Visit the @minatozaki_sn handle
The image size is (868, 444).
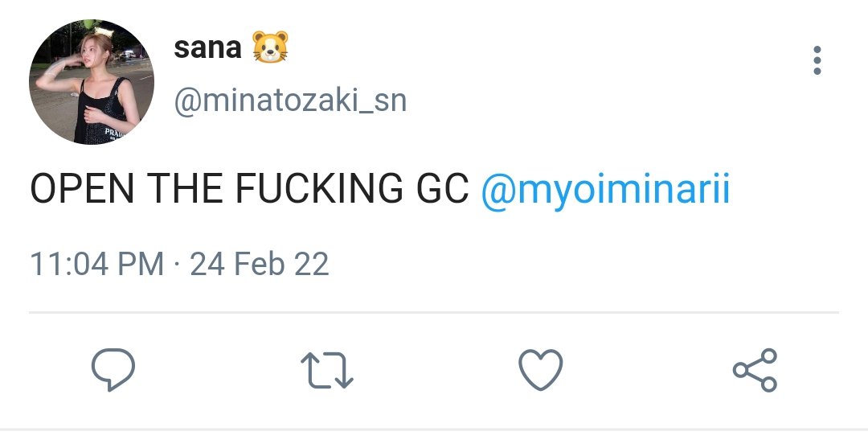pyautogui.click(x=291, y=101)
